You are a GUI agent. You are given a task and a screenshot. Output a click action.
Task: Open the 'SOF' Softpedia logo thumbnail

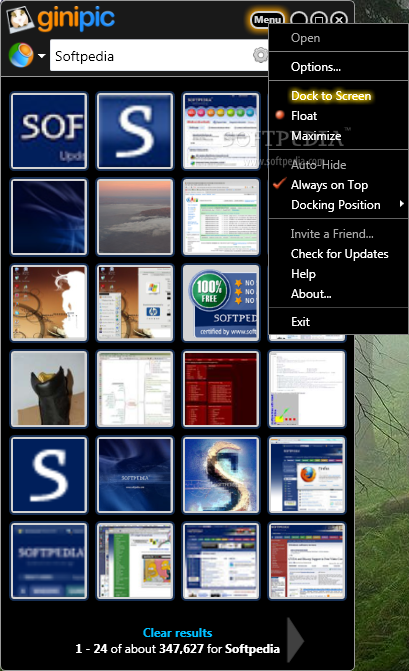point(49,131)
